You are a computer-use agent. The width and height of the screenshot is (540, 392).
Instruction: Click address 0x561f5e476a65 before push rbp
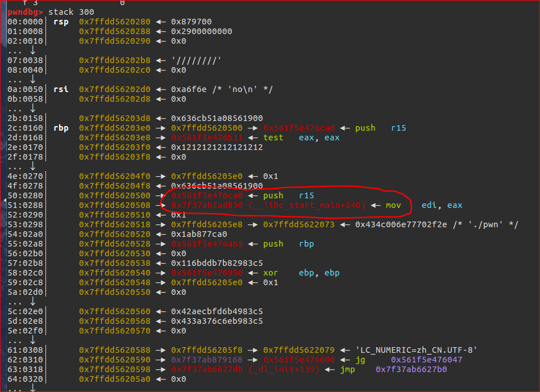click(x=207, y=244)
